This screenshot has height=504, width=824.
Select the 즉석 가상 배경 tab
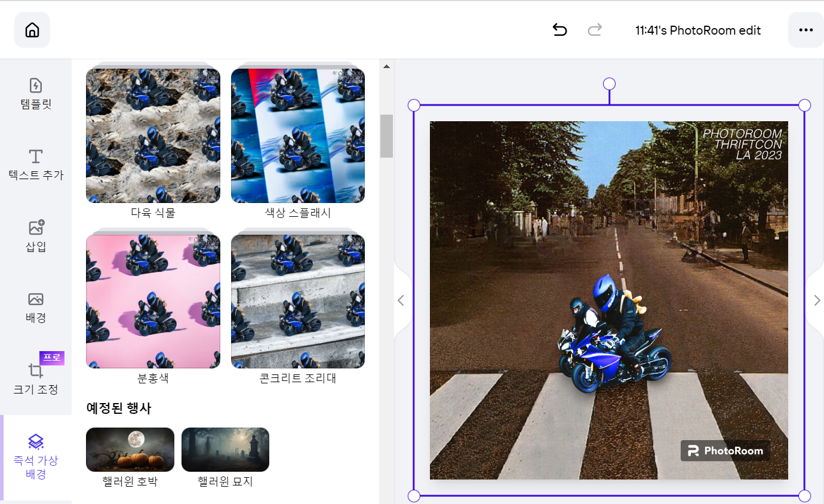point(36,457)
